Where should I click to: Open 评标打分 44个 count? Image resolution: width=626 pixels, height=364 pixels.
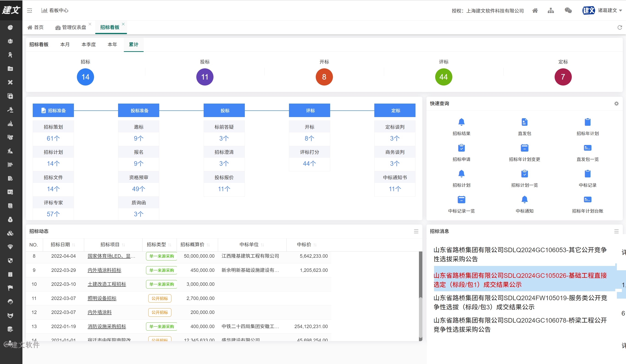[x=310, y=164]
